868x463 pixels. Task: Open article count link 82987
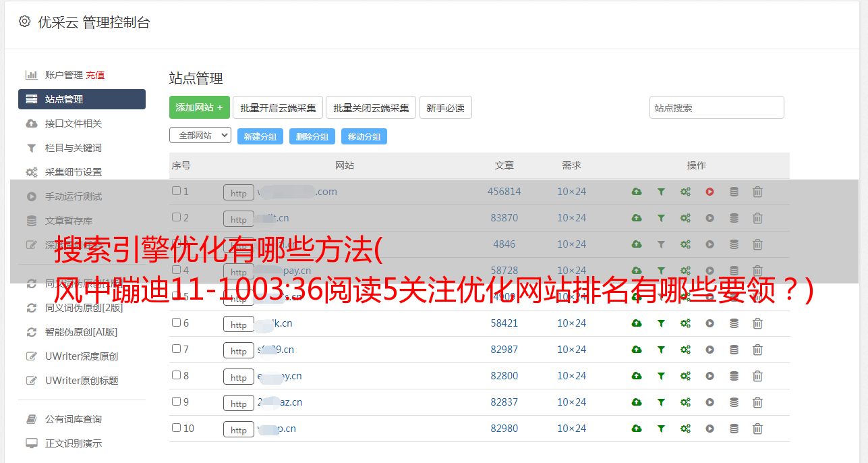click(x=504, y=350)
